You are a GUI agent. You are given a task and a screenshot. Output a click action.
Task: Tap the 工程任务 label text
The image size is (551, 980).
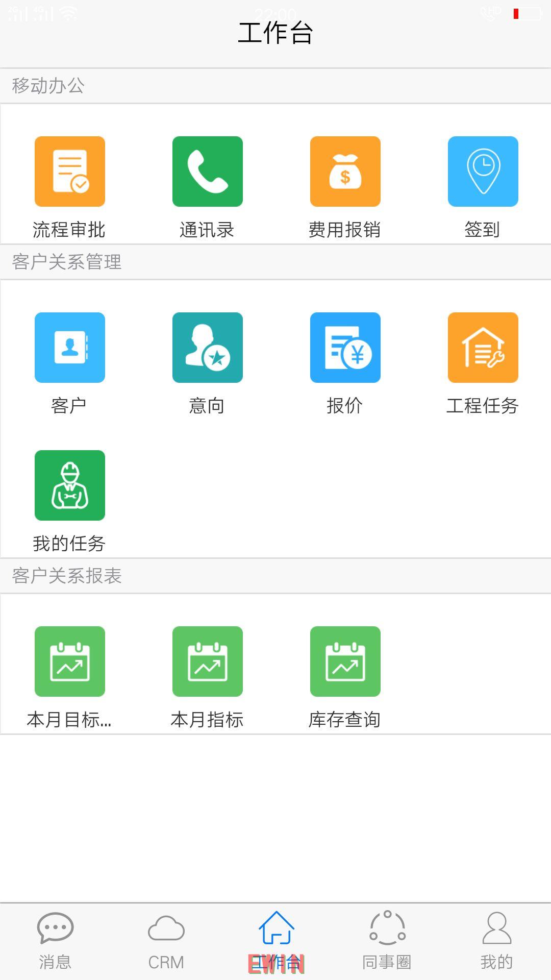coord(482,406)
